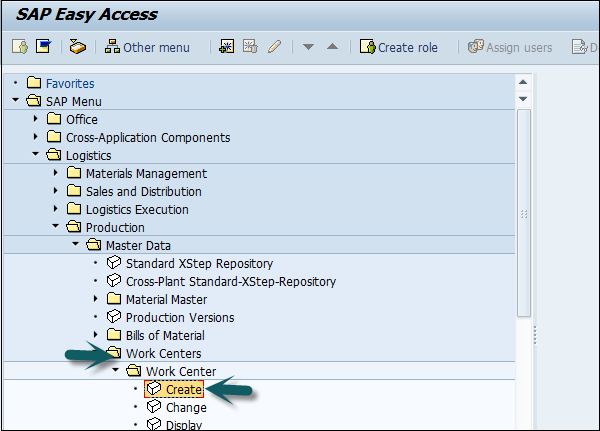The width and height of the screenshot is (600, 431).
Task: Click the add favorite star icon
Action: [227, 47]
